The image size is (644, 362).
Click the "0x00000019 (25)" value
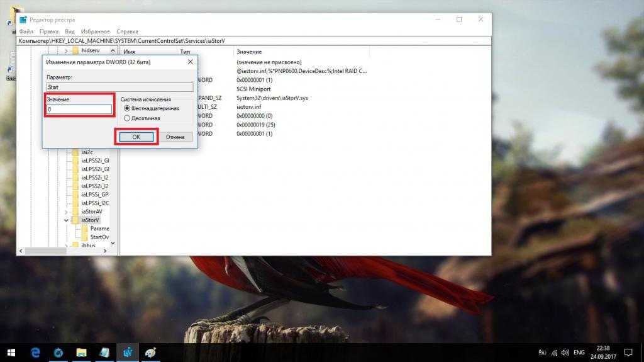click(256, 125)
